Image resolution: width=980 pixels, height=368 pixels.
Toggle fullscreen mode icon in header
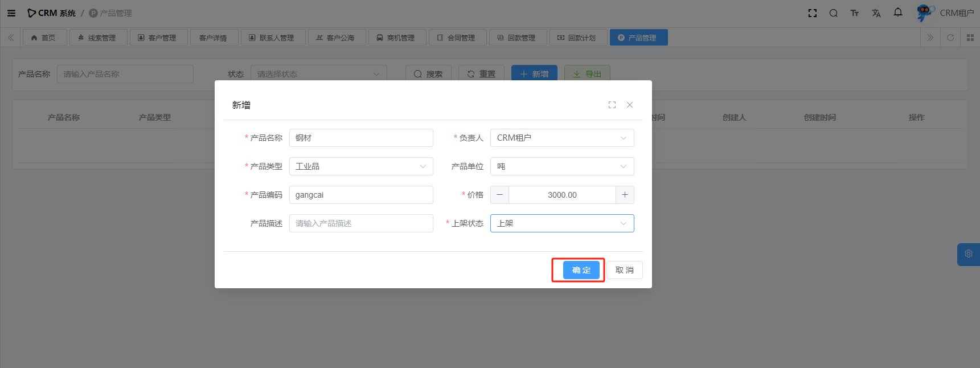tap(813, 13)
